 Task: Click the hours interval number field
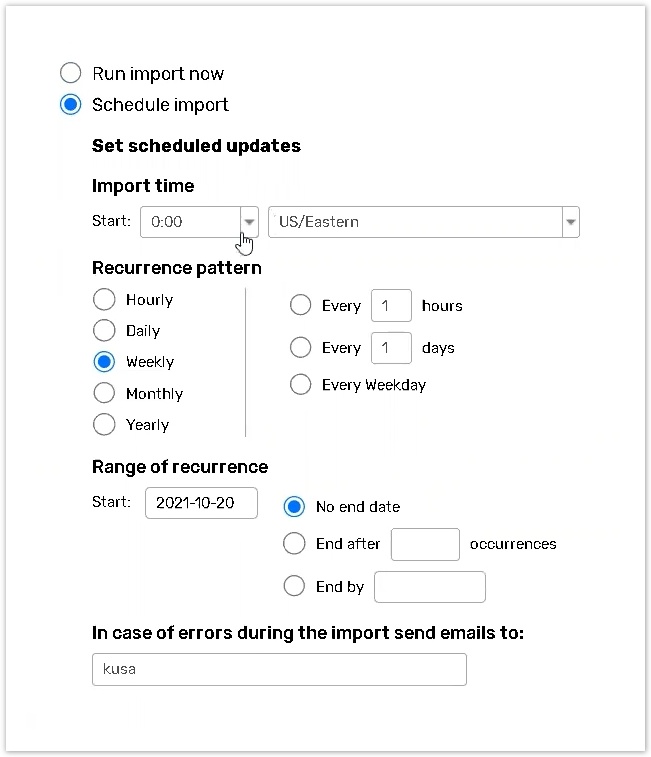click(391, 306)
